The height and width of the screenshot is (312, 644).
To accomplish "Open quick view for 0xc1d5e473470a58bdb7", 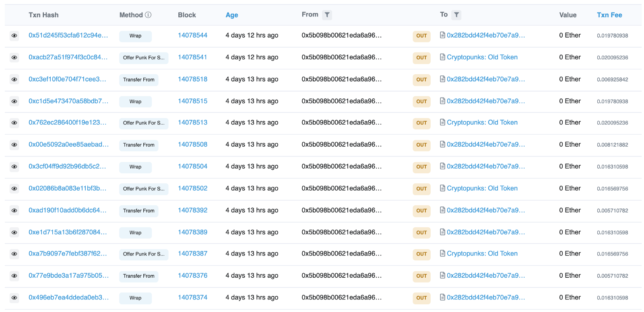I will click(14, 102).
